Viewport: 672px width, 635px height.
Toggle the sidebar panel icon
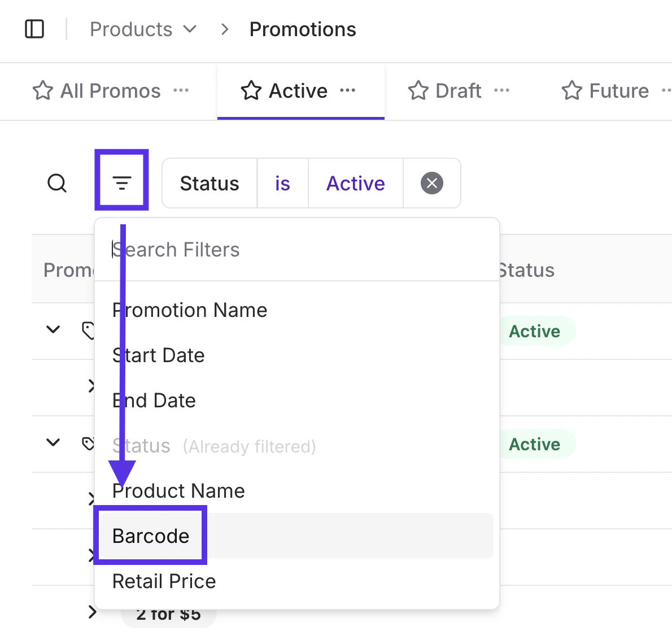(x=34, y=29)
